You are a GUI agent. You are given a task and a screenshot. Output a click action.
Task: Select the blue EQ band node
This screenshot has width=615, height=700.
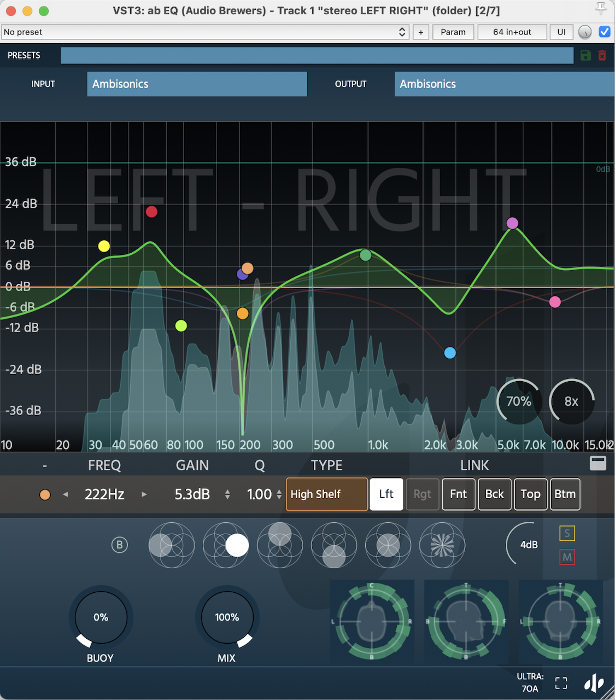pos(450,353)
